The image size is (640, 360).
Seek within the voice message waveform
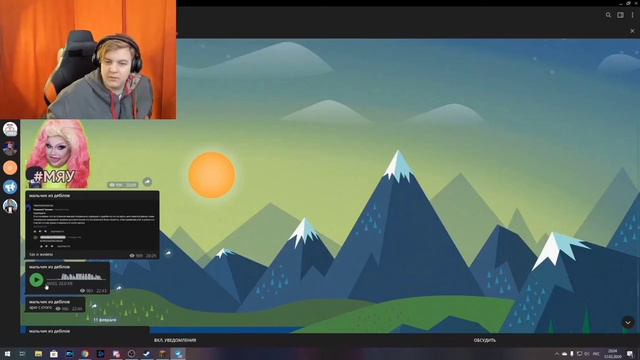tap(76, 277)
